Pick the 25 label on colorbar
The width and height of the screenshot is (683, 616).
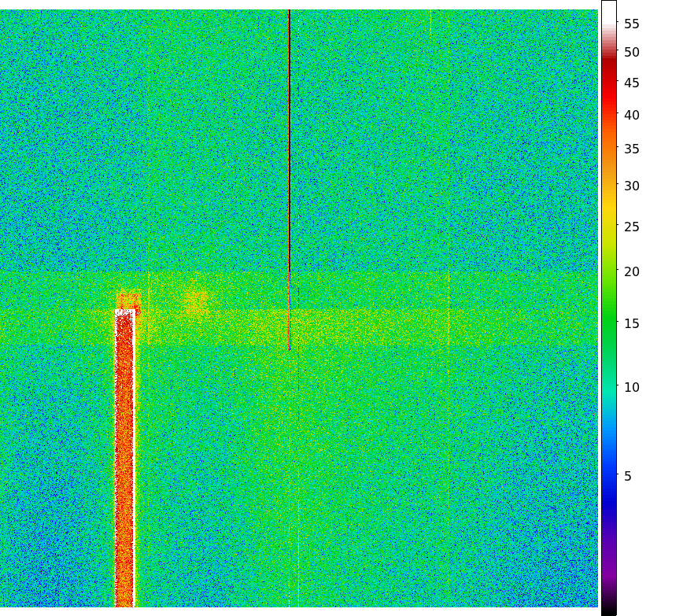click(631, 227)
